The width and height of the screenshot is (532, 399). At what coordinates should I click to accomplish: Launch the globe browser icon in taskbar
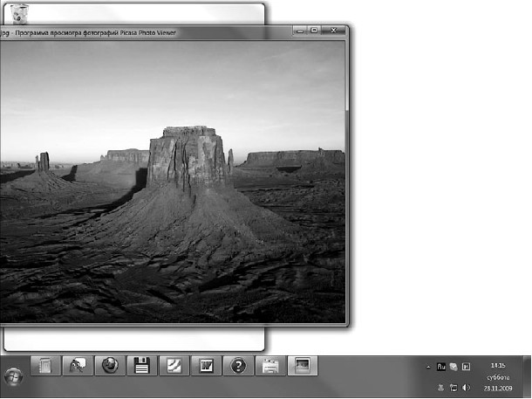tap(109, 367)
